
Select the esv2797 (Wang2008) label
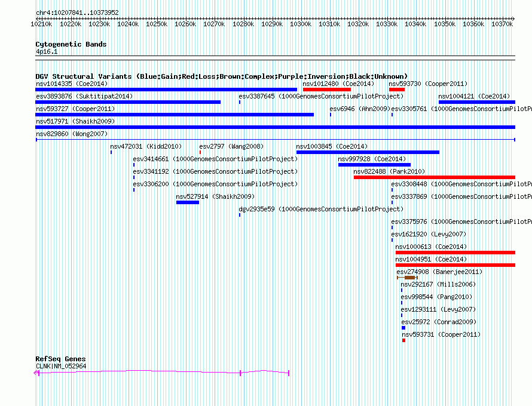(231, 146)
